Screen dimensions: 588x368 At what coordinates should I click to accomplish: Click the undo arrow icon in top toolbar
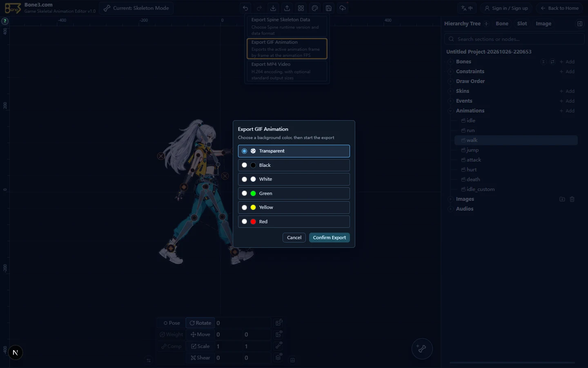pos(245,8)
